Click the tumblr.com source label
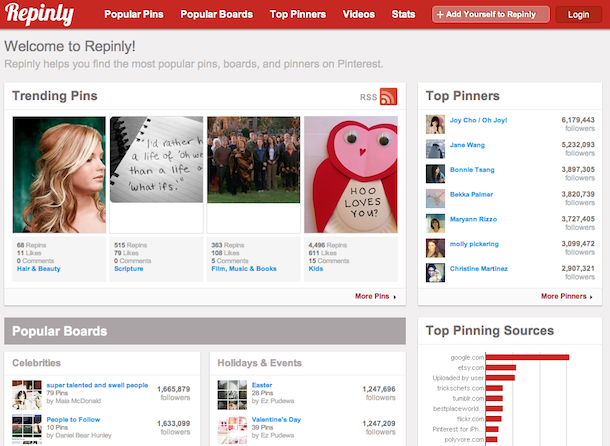Viewport: 610px width, 446px height. click(468, 399)
